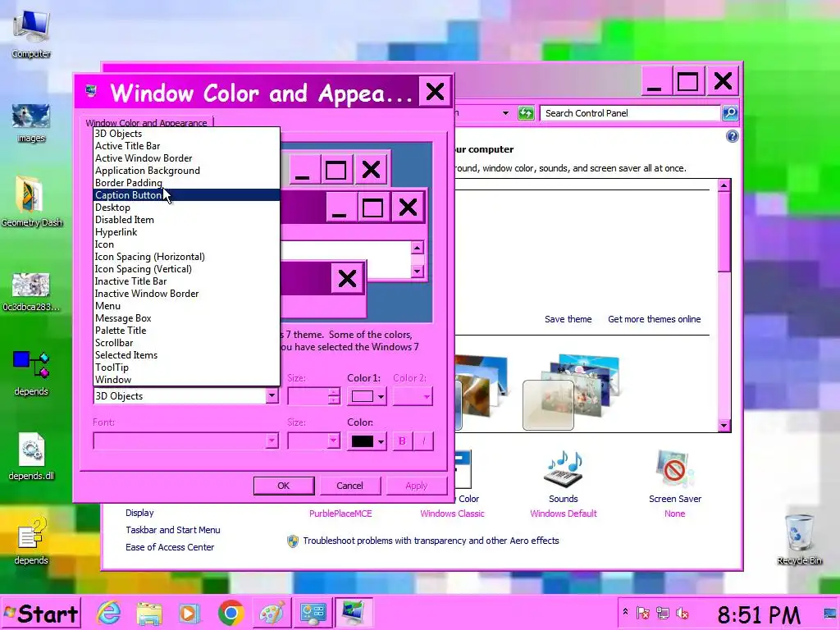
Task: Select the pastel flowers theme thumbnail
Action: [571, 391]
